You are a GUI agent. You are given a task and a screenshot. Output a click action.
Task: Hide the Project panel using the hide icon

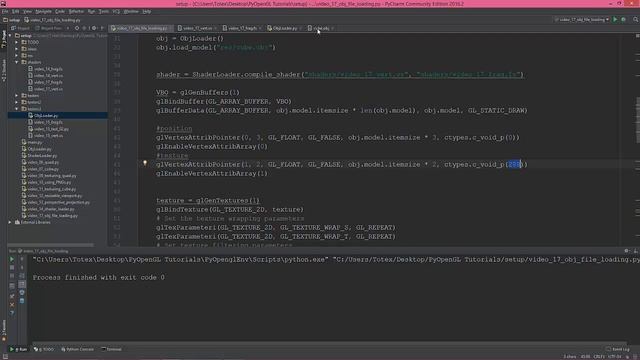102,28
